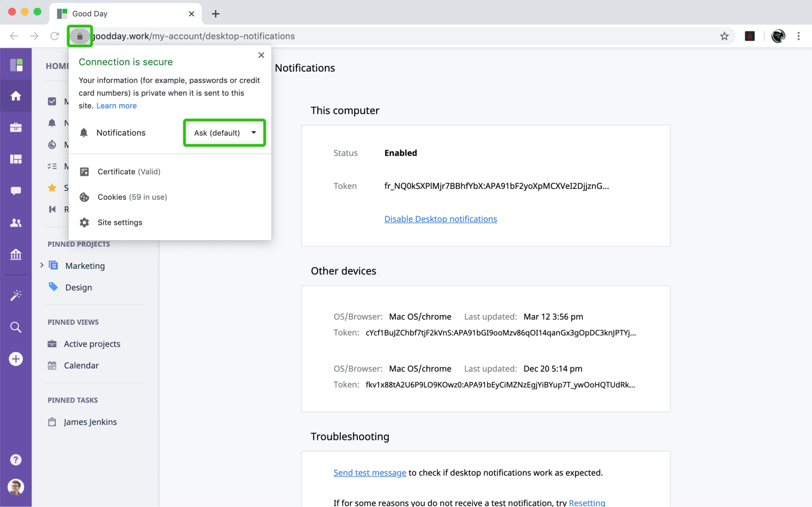The image size is (812, 507).
Task: Click the bell notifications icon in Home menu
Action: 52,123
